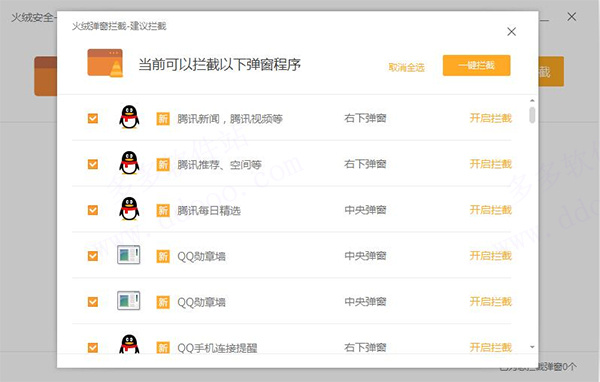Click the QQ penguin icon for 腾讯新闻，腾讯视频等

[129, 117]
